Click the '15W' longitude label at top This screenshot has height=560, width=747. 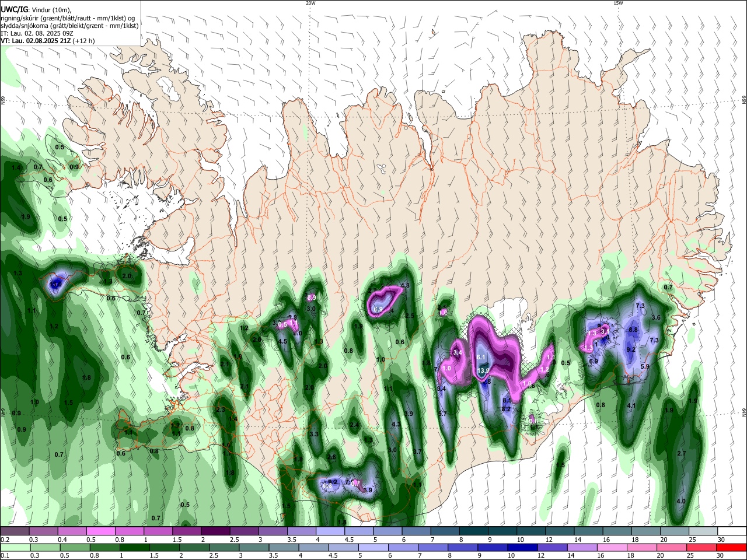click(x=618, y=3)
